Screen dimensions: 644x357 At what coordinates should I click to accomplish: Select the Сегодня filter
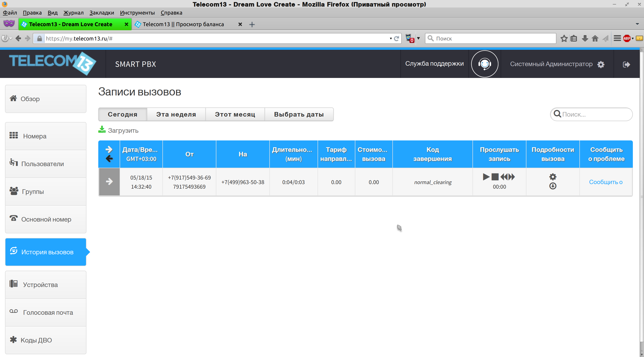click(x=123, y=115)
